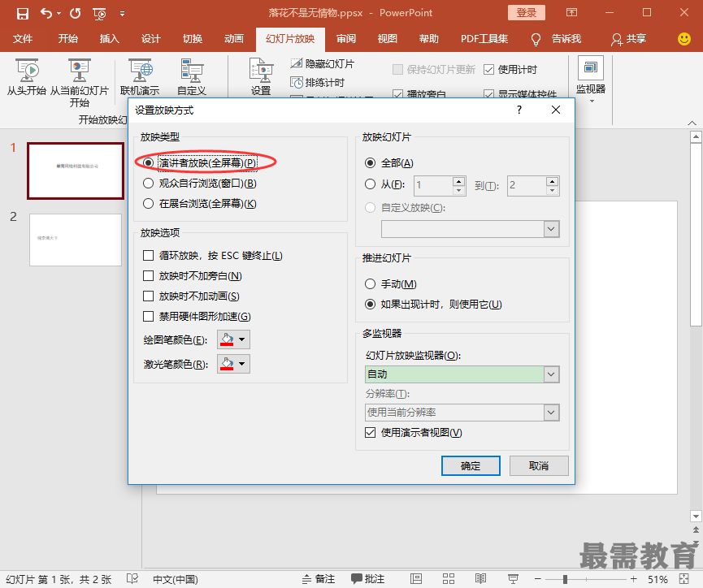
Task: Switch to the 动画 tab
Action: coord(233,39)
